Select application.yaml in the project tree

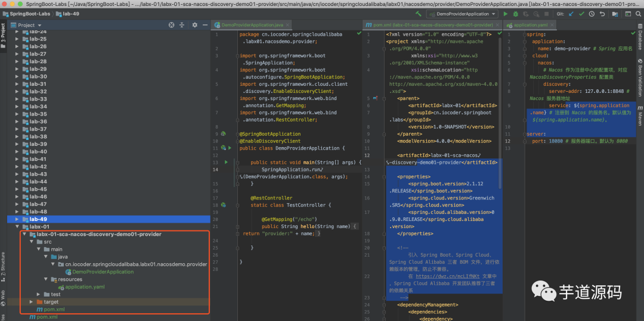(x=85, y=286)
